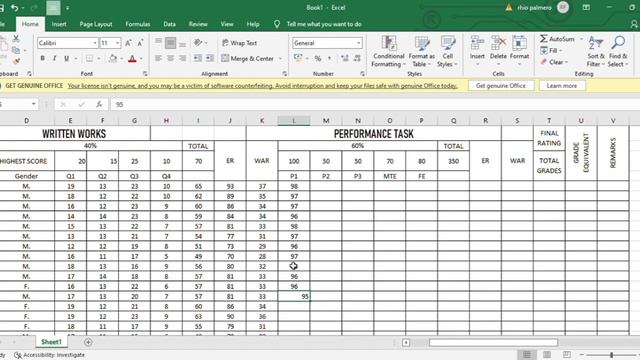Open Find & Select menu

(618, 52)
